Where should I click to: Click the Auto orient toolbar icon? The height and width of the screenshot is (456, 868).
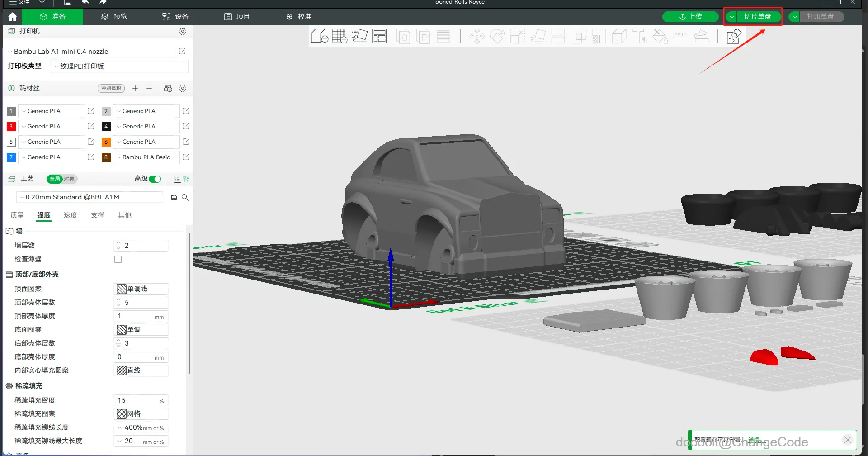(x=359, y=36)
